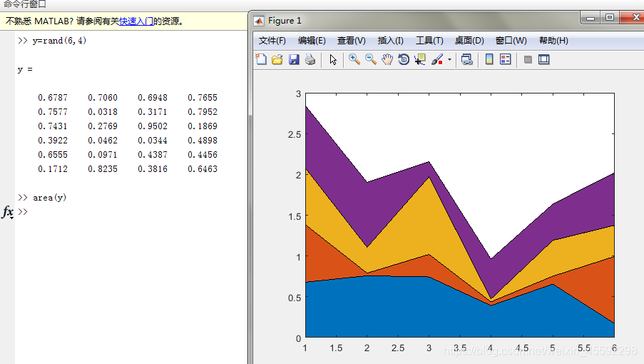
Task: Toggle the Edit Plot arrow tool
Action: point(333,60)
